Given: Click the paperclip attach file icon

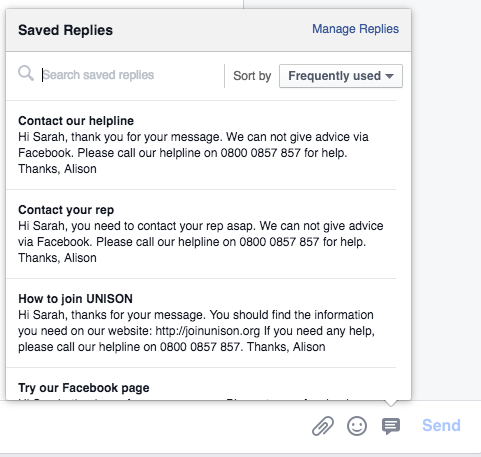Looking at the screenshot, I should click(323, 426).
